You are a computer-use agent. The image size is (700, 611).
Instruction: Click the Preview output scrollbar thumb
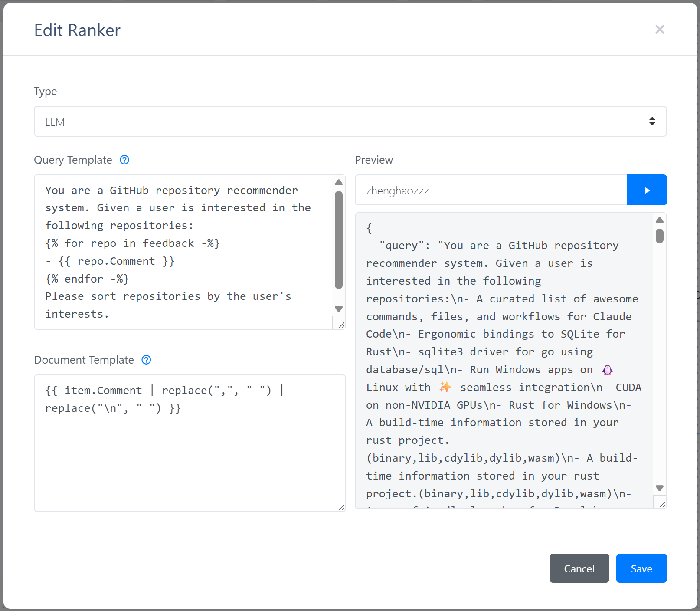coord(660,236)
